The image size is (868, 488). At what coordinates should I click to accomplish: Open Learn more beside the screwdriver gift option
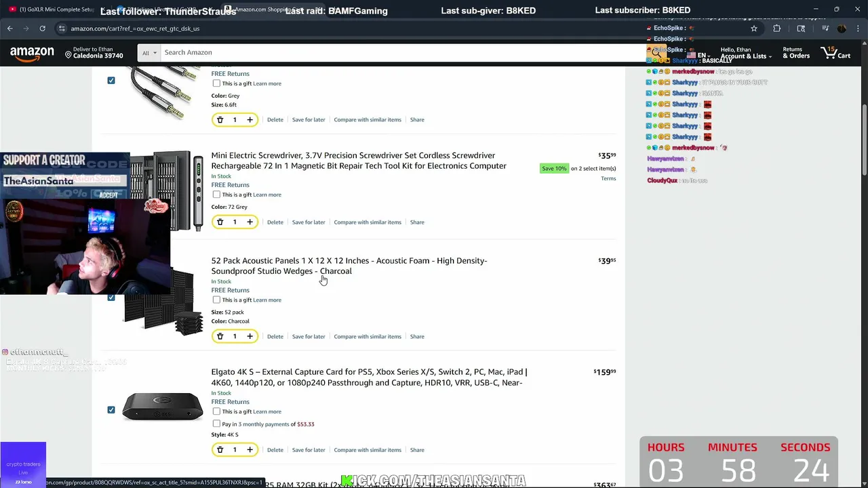(267, 195)
